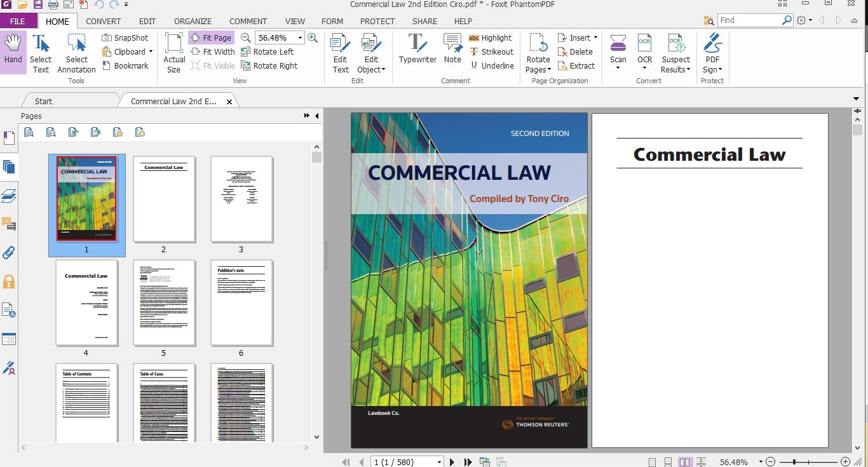The image size is (868, 467).
Task: Close the Commercial Law document tab
Action: 229,101
